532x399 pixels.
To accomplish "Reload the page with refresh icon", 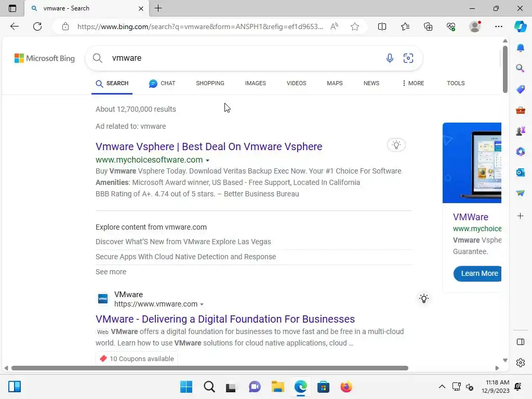I will pyautogui.click(x=37, y=26).
